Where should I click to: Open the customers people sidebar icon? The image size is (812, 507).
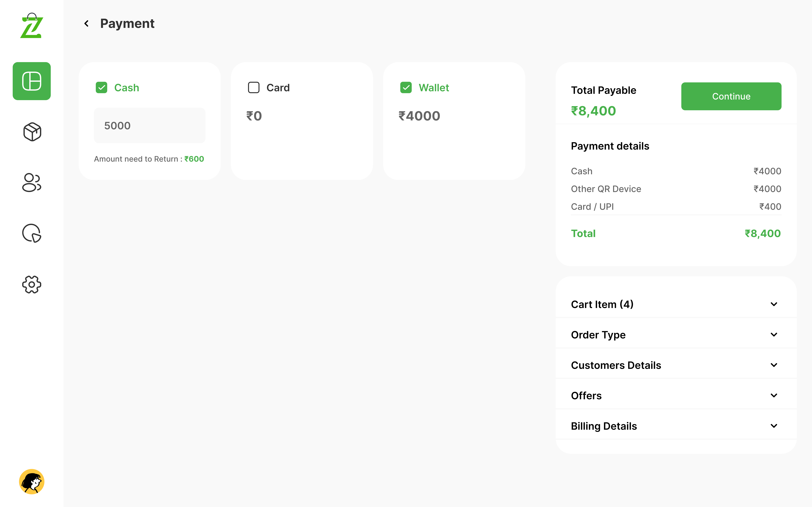click(32, 182)
